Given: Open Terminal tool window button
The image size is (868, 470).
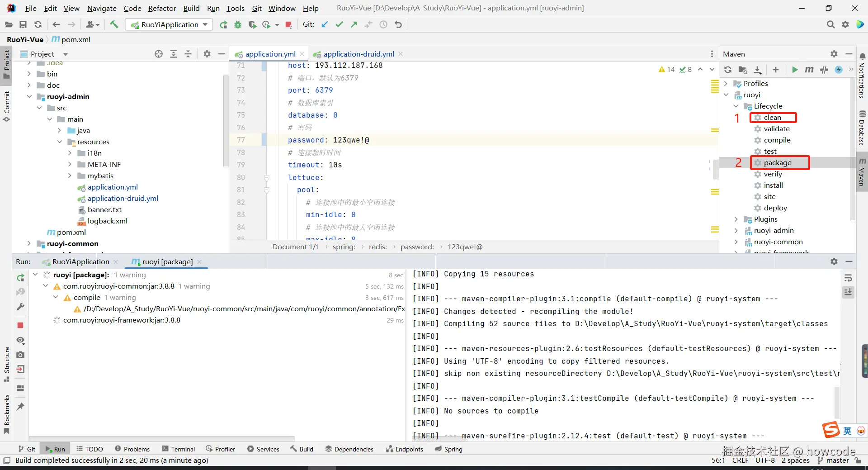Looking at the screenshot, I should coord(178,449).
